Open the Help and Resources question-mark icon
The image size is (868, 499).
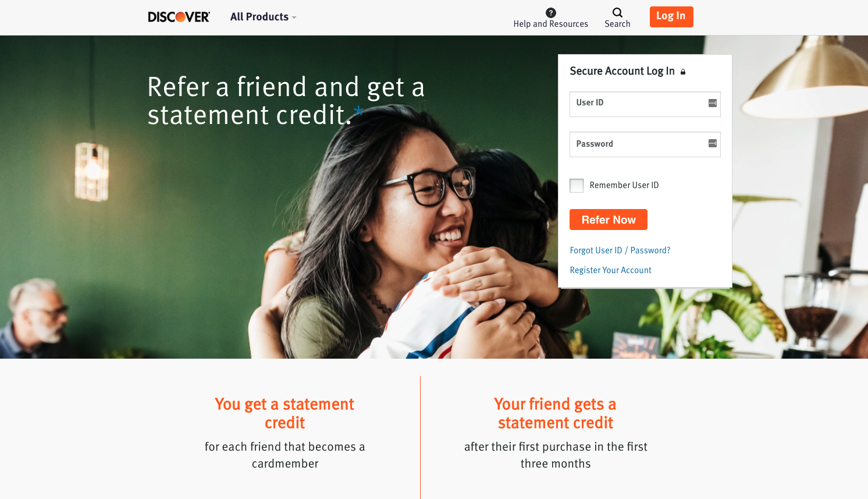pos(551,13)
